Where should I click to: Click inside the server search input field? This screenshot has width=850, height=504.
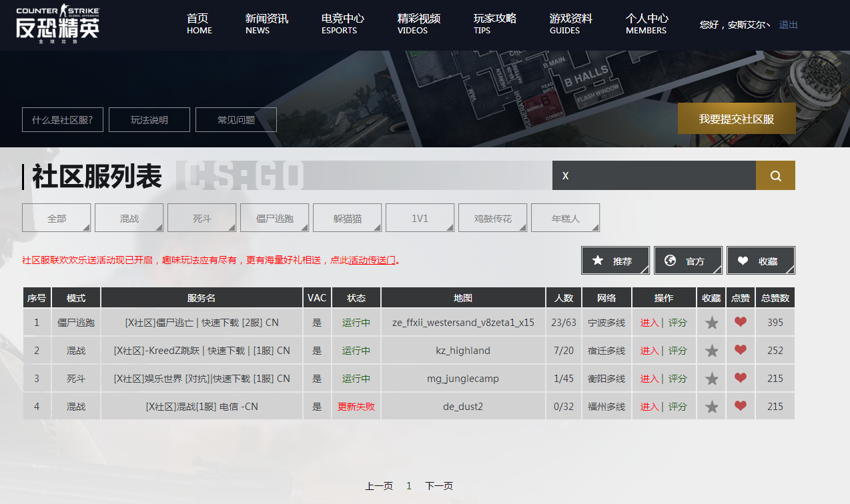pyautogui.click(x=654, y=175)
